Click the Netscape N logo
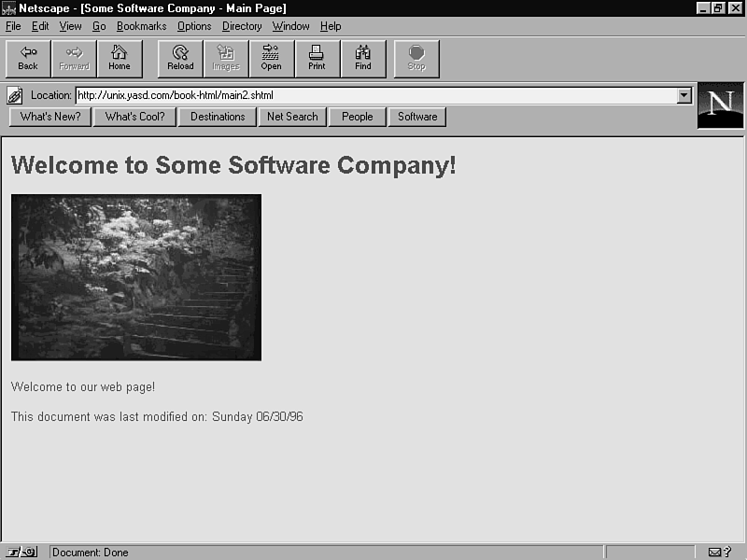The width and height of the screenshot is (747, 560). pos(720,105)
